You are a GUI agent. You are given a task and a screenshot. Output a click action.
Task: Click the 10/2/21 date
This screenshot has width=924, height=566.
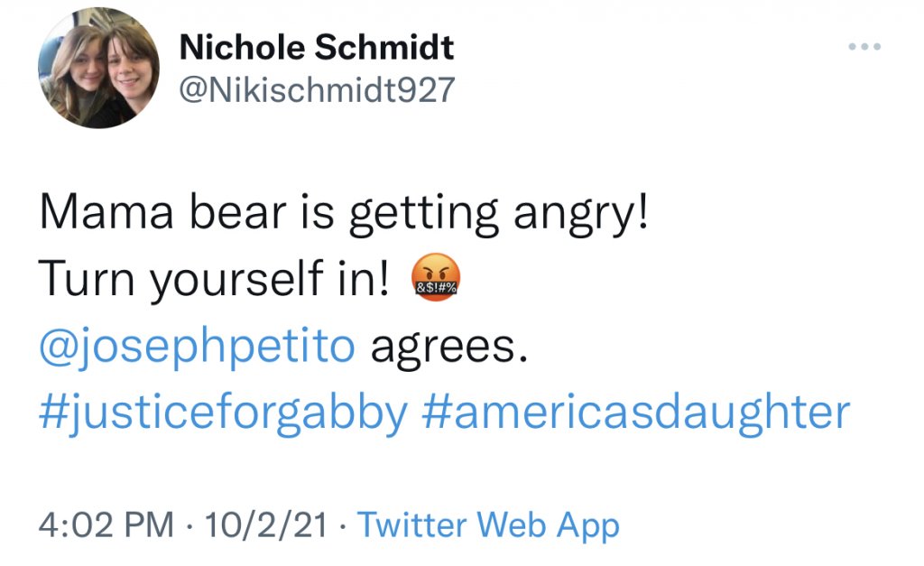pyautogui.click(x=266, y=524)
